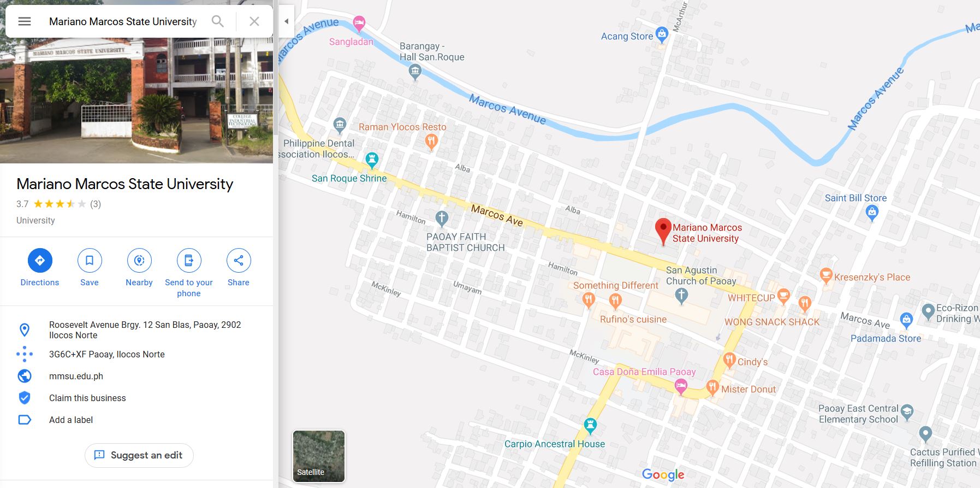Click Add a label text
Screen dimensions: 980x488
(x=71, y=420)
